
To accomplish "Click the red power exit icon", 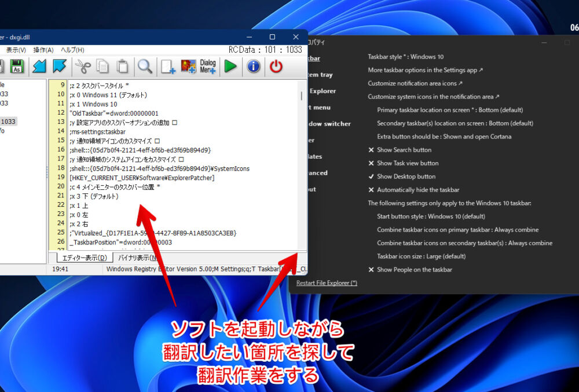I will (x=276, y=67).
